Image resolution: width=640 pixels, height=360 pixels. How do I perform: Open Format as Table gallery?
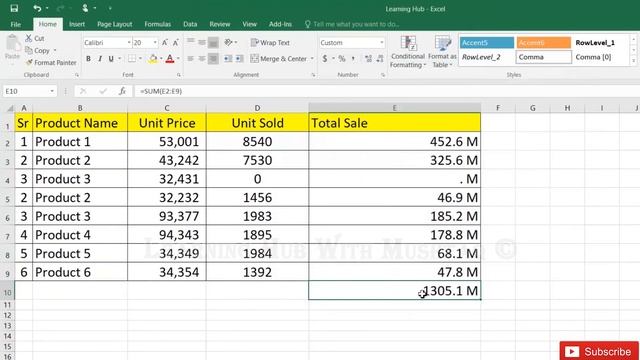442,52
